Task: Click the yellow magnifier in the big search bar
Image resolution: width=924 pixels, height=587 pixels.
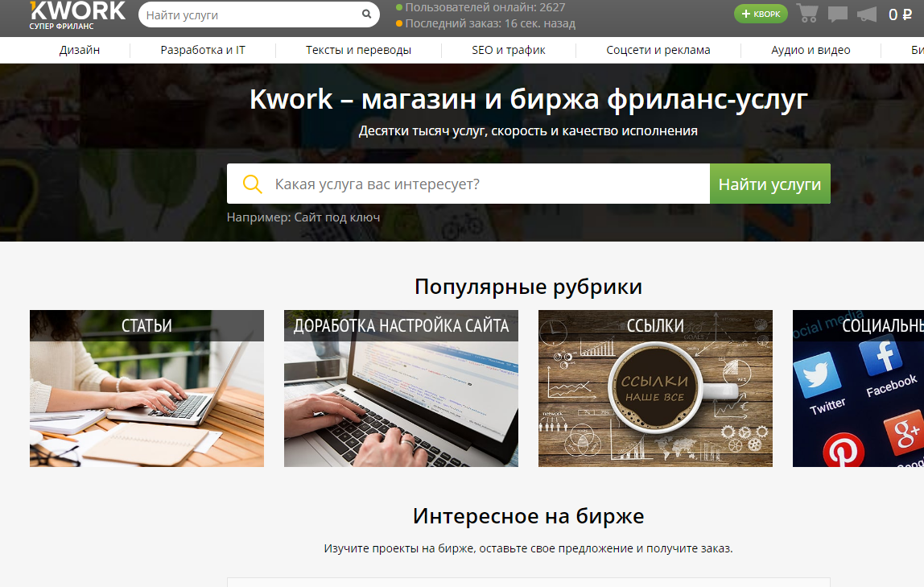Action: [252, 183]
